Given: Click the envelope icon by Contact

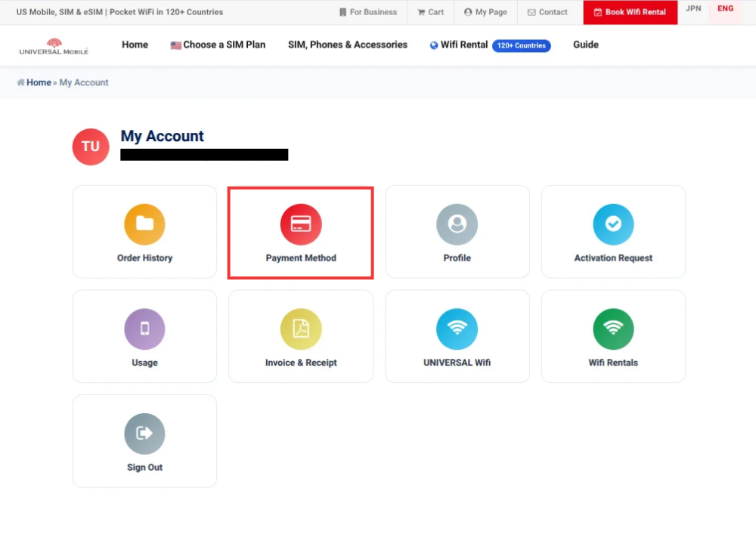Looking at the screenshot, I should click(531, 13).
